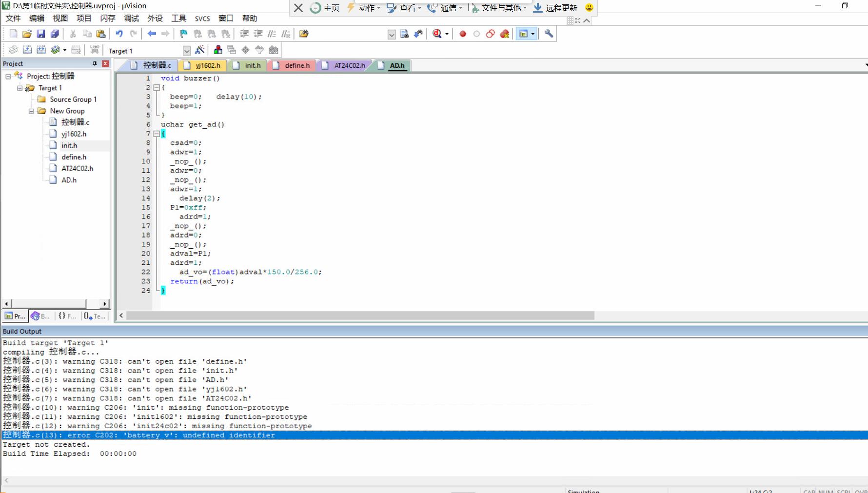The image size is (868, 493).
Task: Click 远程更新 in remote toolbar
Action: (555, 8)
